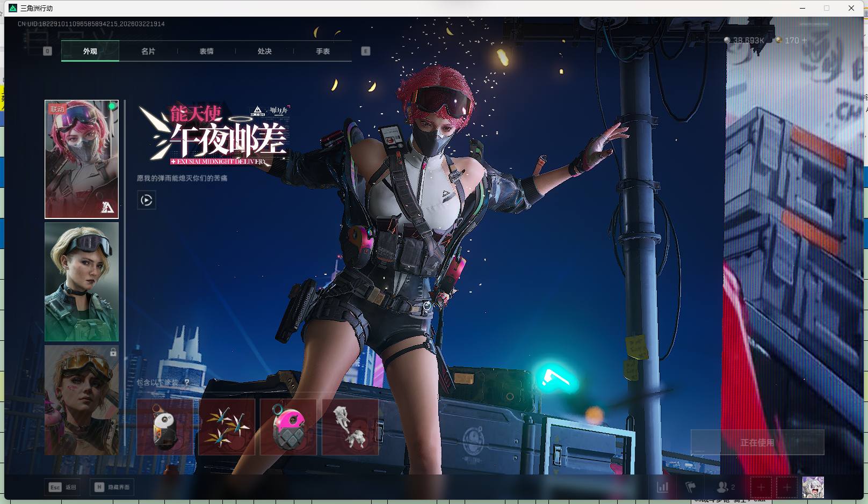868x504 pixels.
Task: View the throwing knives skin item
Action: click(x=227, y=427)
